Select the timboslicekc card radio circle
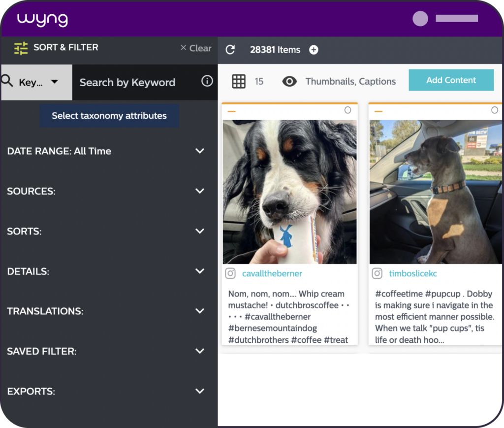The image size is (504, 428). coord(495,110)
